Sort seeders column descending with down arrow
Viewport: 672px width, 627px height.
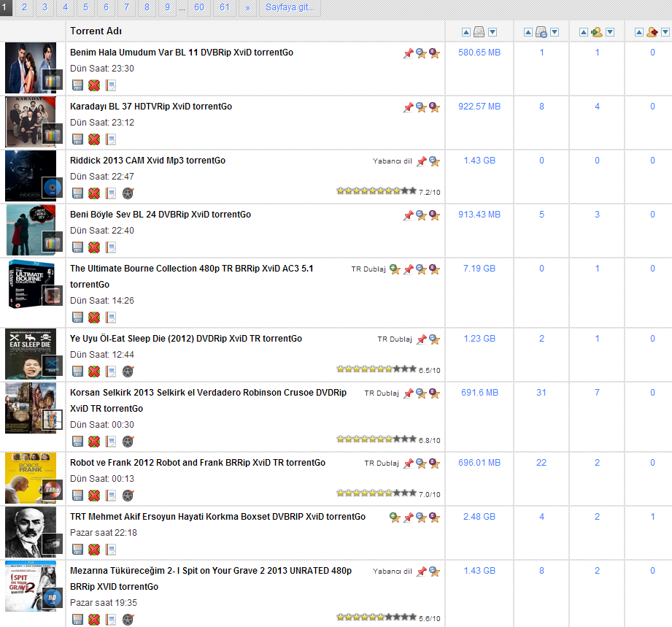click(x=610, y=32)
